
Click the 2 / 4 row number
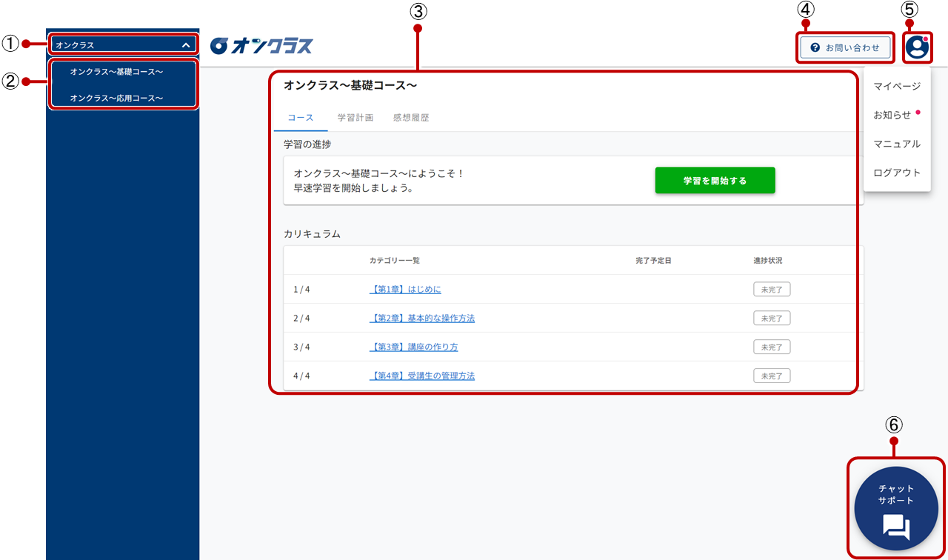point(301,319)
